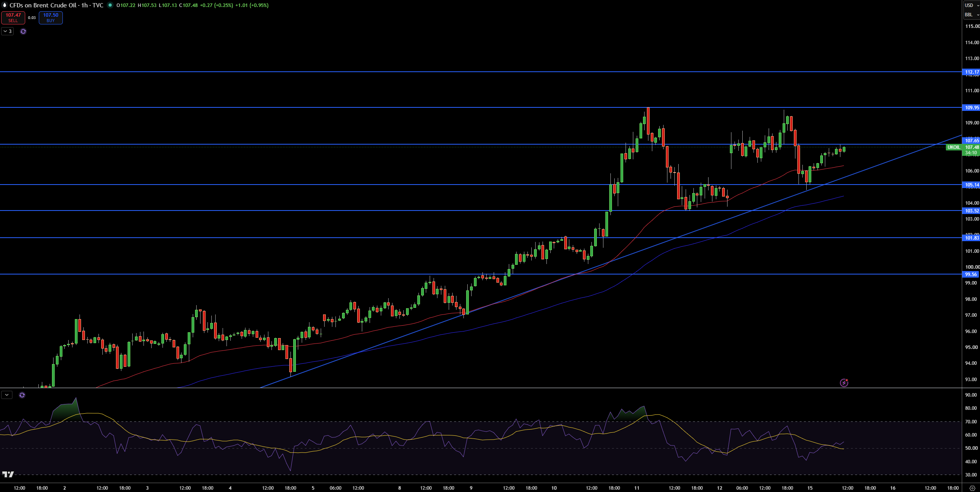Click date label 5 on time axis

(313, 488)
